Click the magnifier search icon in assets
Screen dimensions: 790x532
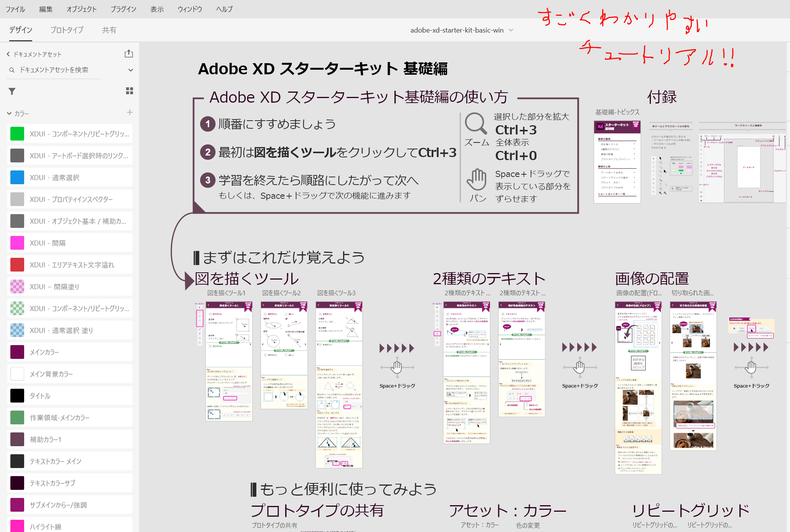(x=12, y=70)
